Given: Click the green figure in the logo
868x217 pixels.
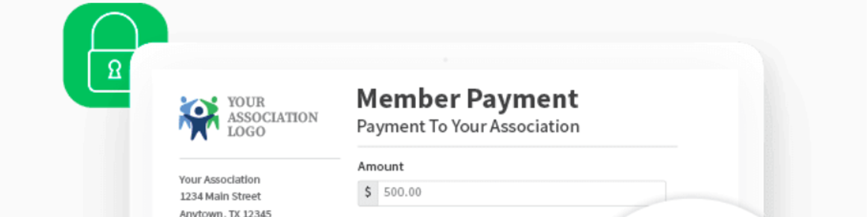Looking at the screenshot, I should click(211, 113).
